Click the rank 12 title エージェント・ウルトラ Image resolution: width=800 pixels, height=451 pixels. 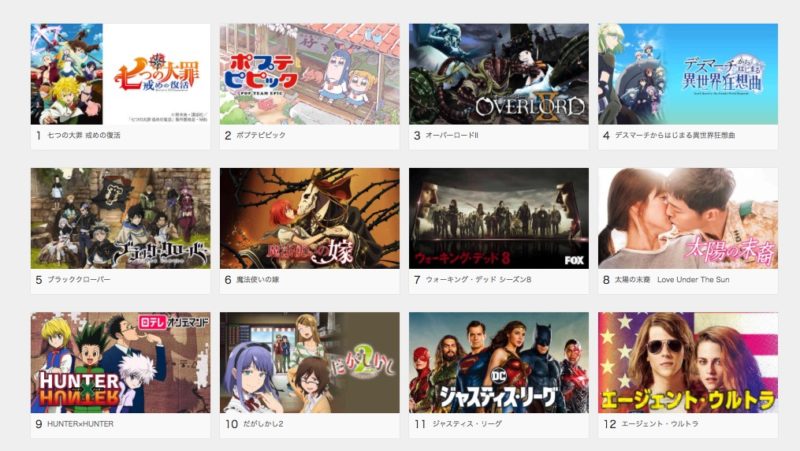pyautogui.click(x=660, y=424)
